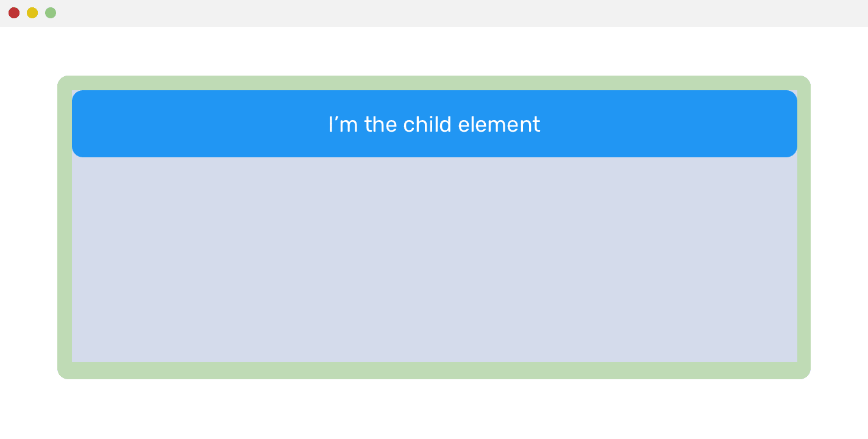Click the green border's bottom edge

coord(434,371)
